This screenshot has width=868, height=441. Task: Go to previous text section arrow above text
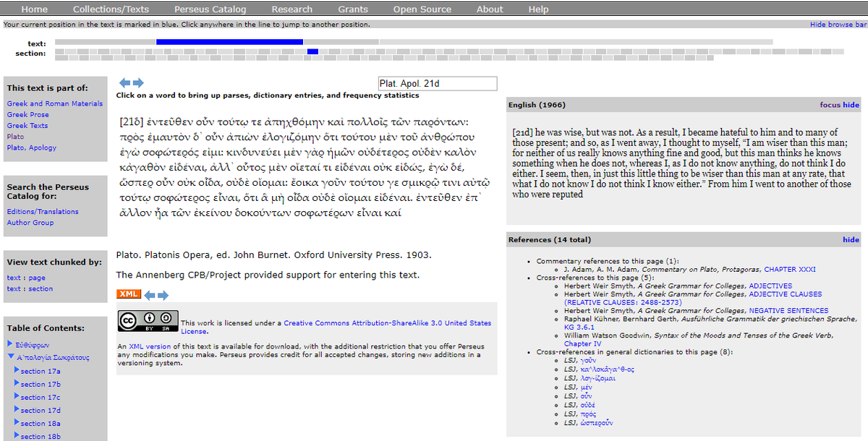(x=125, y=83)
